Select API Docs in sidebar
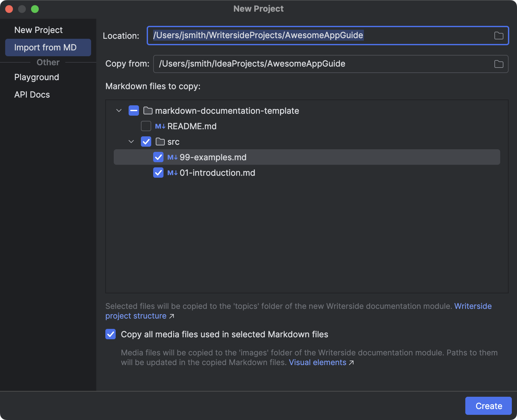 [32, 95]
